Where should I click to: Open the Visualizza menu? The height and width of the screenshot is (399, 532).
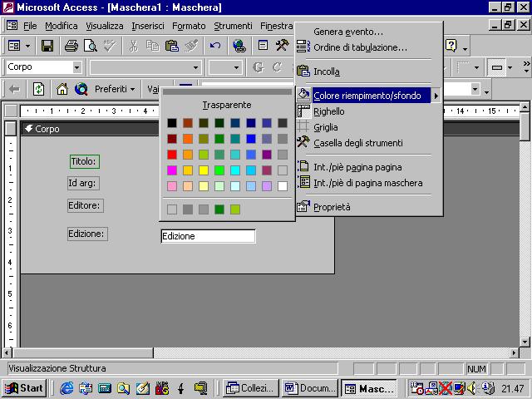point(105,26)
